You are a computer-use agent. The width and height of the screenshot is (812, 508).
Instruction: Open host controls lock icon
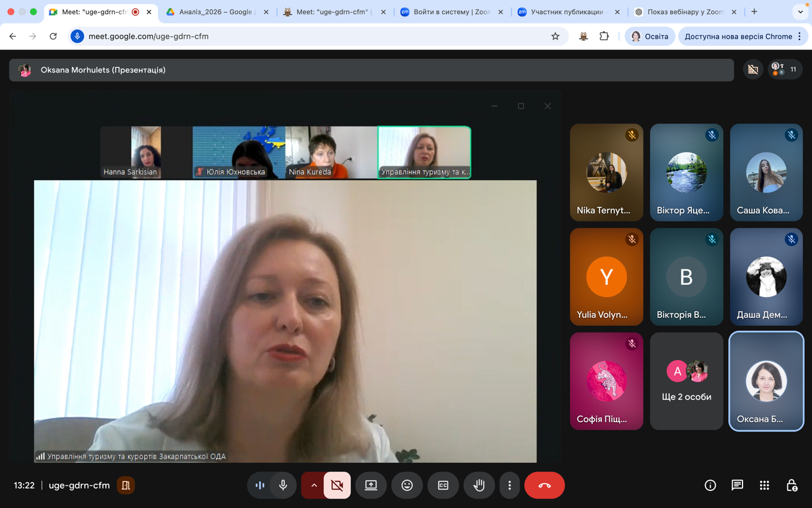point(792,486)
